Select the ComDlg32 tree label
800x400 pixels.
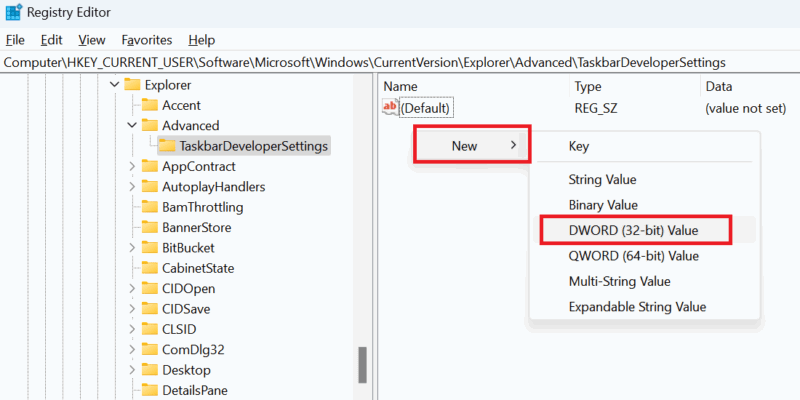193,349
